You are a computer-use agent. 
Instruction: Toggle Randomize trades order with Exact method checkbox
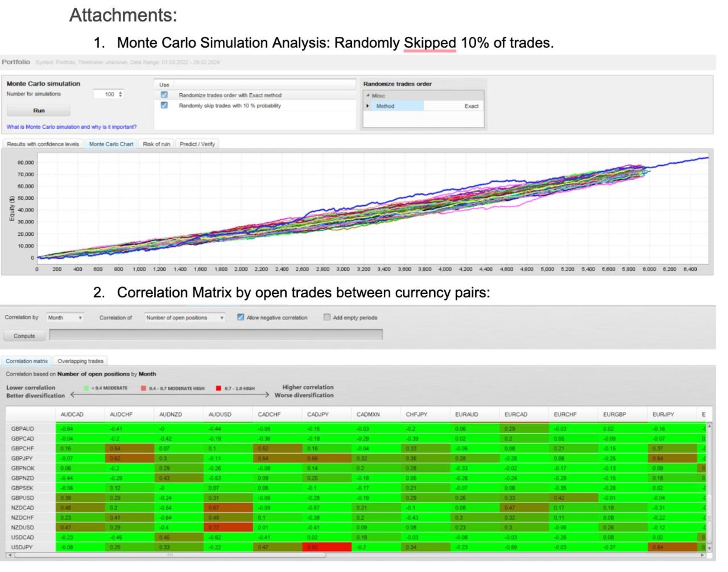164,95
